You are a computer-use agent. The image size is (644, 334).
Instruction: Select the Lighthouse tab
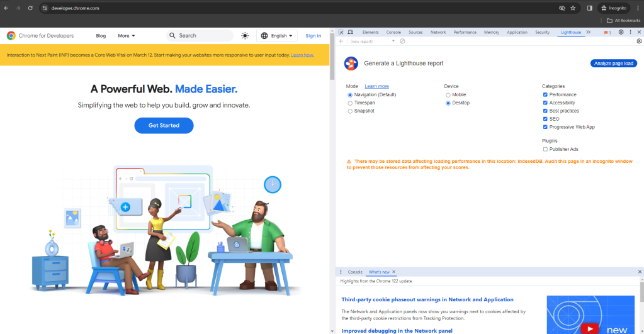571,32
